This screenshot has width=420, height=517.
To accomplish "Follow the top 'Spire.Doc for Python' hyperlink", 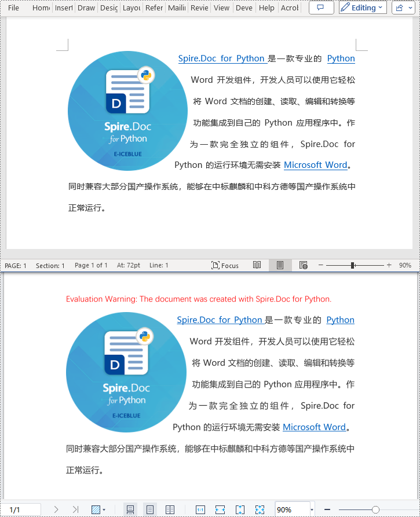I will (x=221, y=58).
